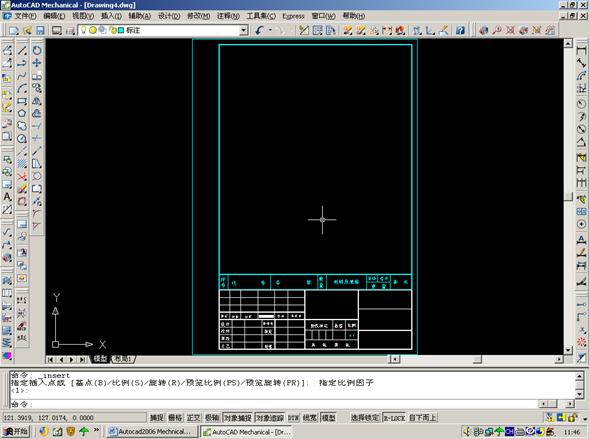
Task: Open the 编辑(E) Edit menu
Action: (54, 16)
